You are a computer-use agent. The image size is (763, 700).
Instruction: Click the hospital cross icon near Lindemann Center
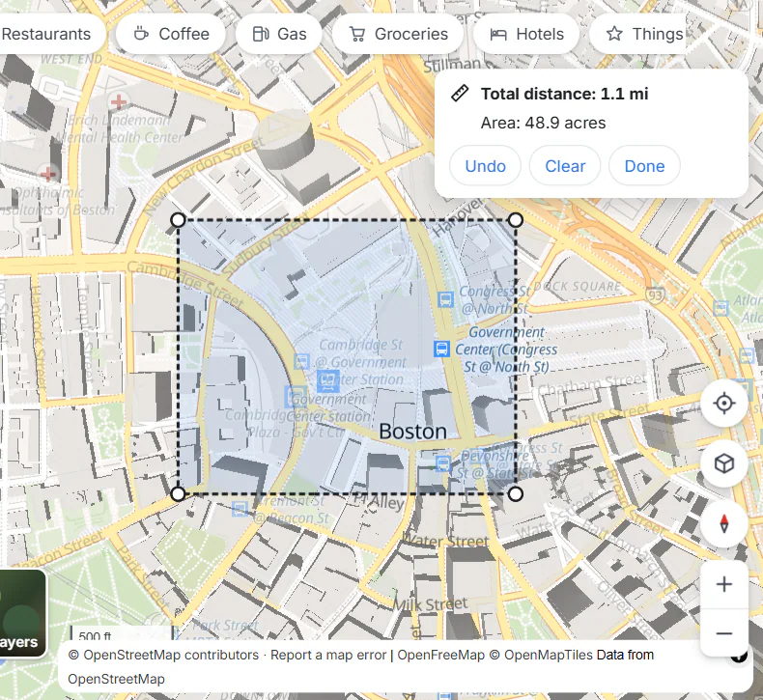pos(118,102)
